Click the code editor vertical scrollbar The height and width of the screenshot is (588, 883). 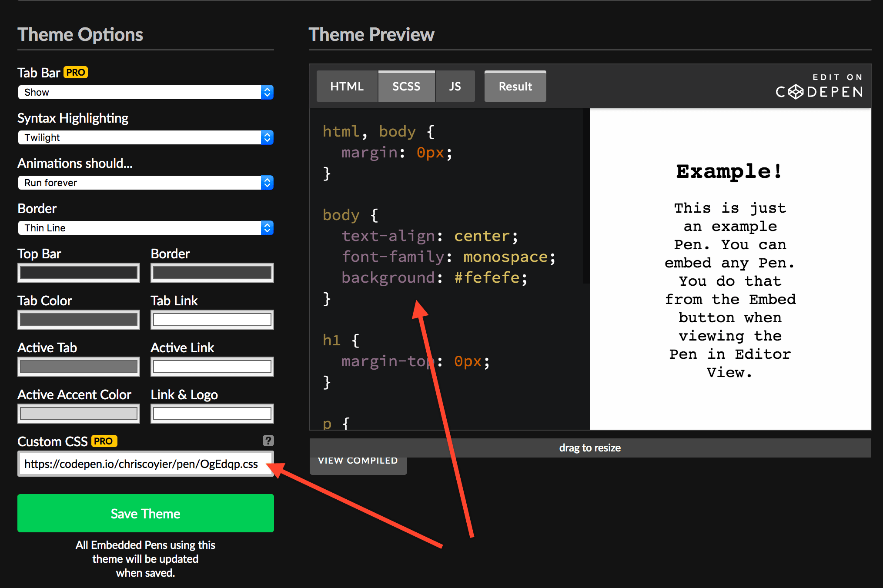coord(586,196)
